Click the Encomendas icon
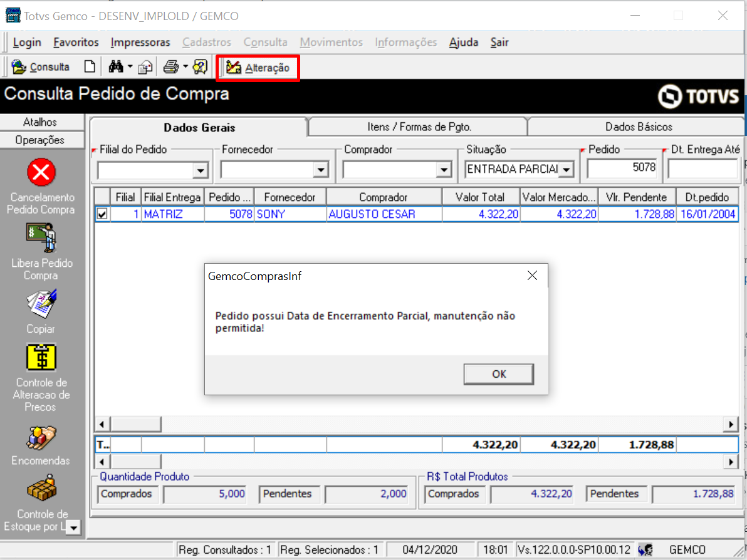The height and width of the screenshot is (560, 747). point(41,438)
